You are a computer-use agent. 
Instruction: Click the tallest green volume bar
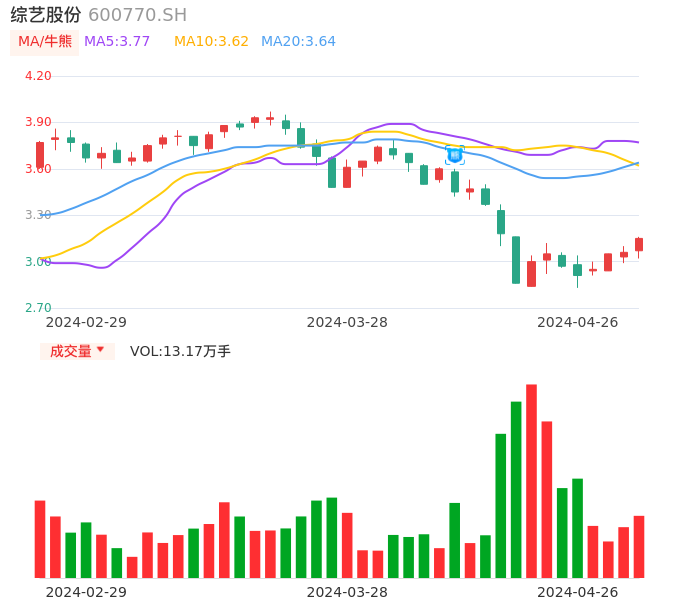click(x=516, y=489)
